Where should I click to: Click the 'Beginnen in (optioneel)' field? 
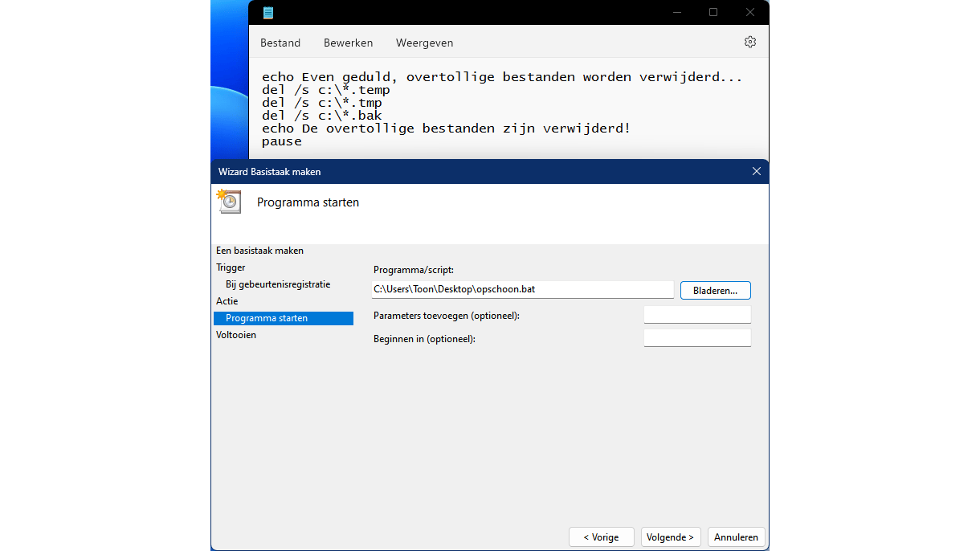click(696, 337)
